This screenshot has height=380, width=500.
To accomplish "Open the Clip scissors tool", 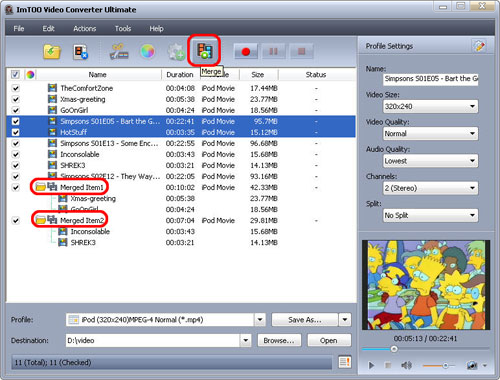I will point(119,52).
